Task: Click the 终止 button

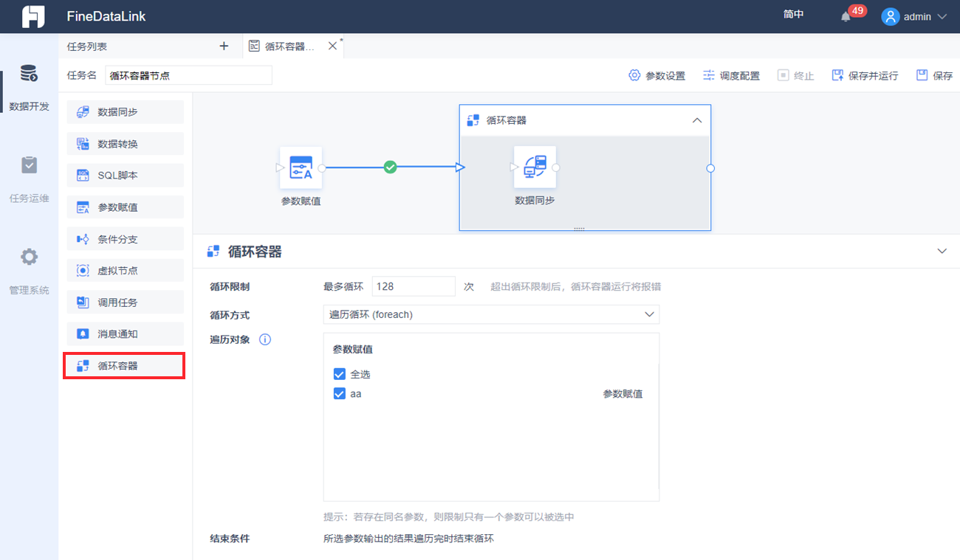Action: (x=795, y=75)
